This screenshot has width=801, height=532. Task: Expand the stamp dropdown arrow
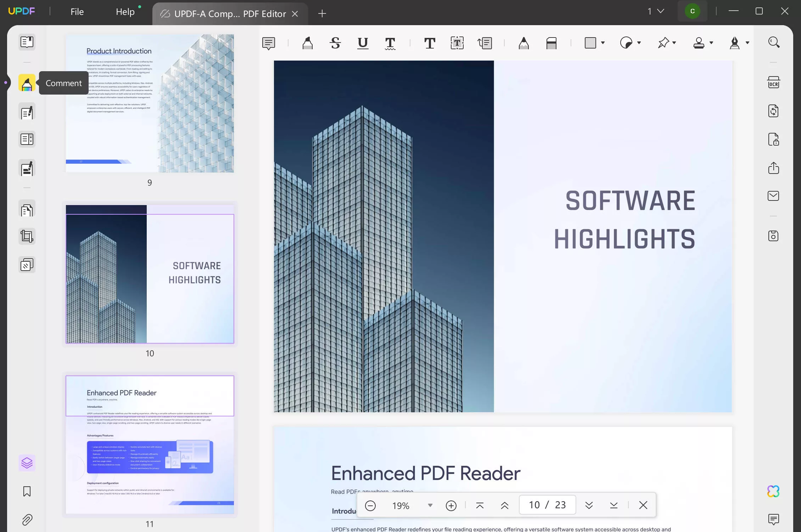tap(711, 43)
